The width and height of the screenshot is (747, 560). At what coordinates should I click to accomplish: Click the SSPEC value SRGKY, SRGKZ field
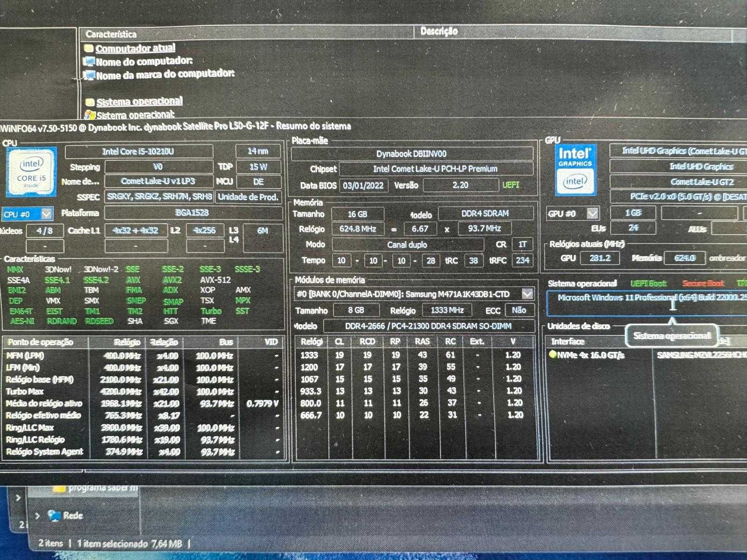159,197
